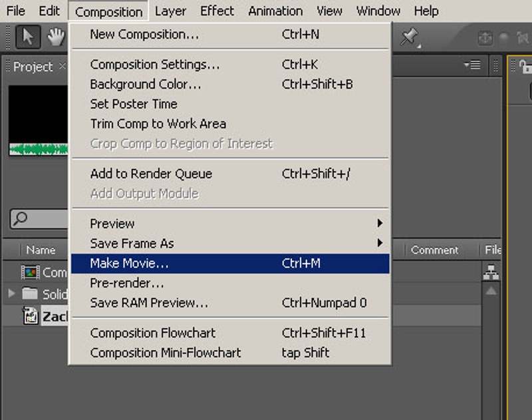The height and width of the screenshot is (420, 532).
Task: Click the Comment column header
Action: (x=434, y=250)
